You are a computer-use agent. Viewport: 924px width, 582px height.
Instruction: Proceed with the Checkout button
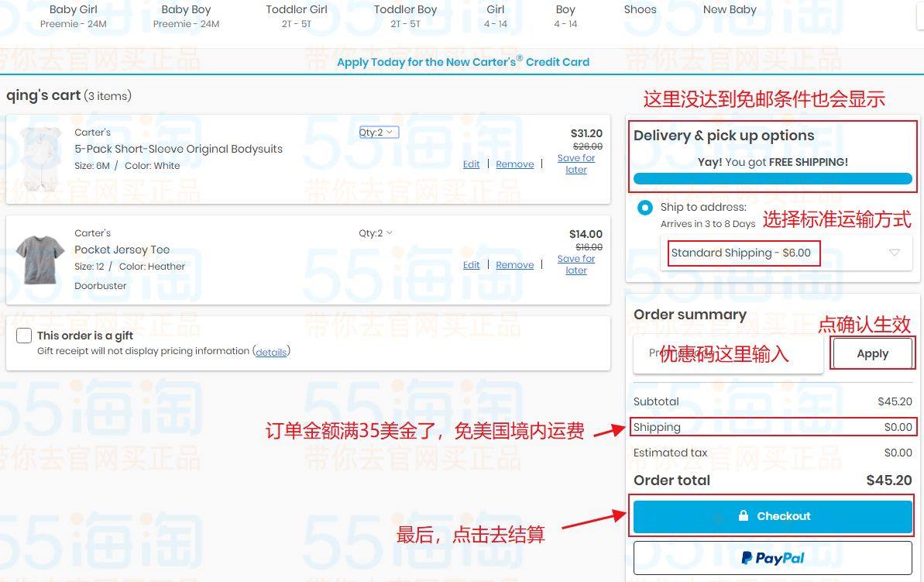coord(772,516)
